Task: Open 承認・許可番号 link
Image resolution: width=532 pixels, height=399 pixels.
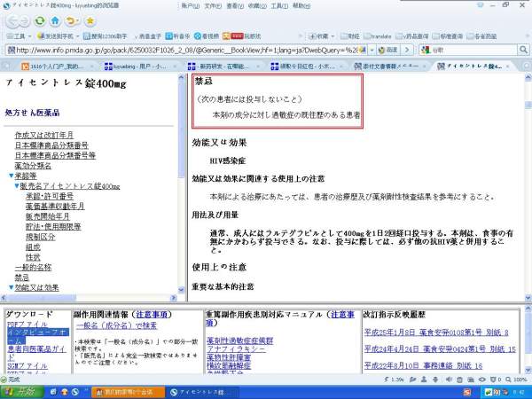Action: tap(50, 196)
